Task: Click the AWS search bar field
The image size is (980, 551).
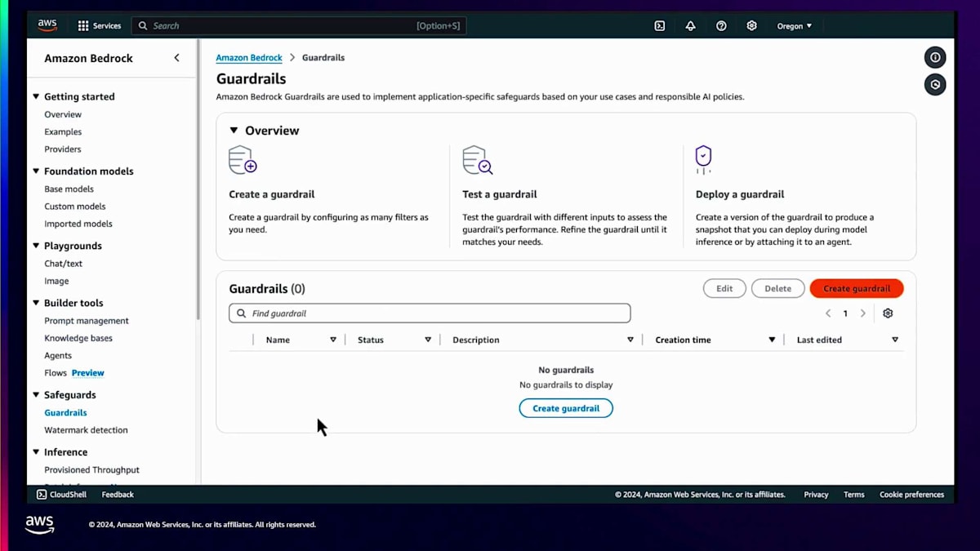Action: (x=299, y=26)
